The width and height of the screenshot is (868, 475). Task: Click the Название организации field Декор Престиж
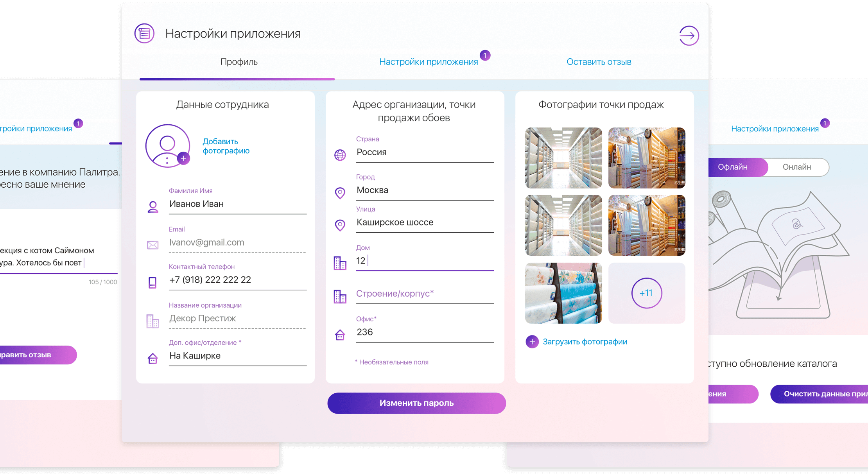[238, 318]
